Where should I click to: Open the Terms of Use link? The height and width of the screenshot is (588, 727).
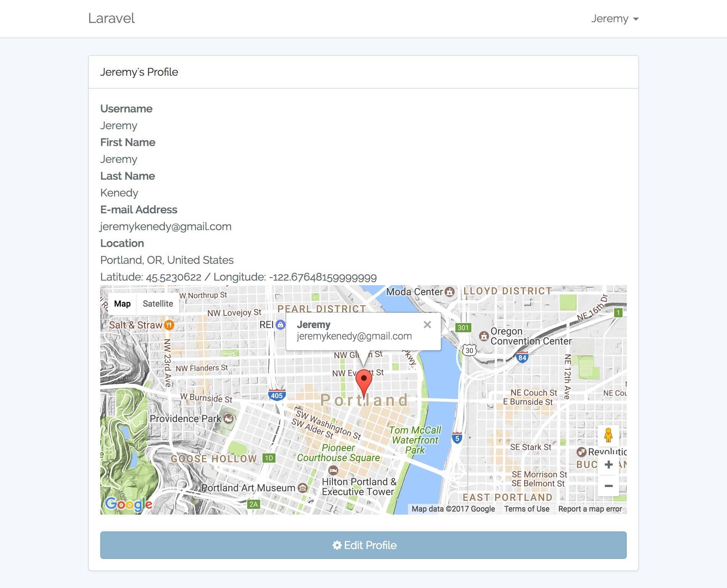coord(527,509)
